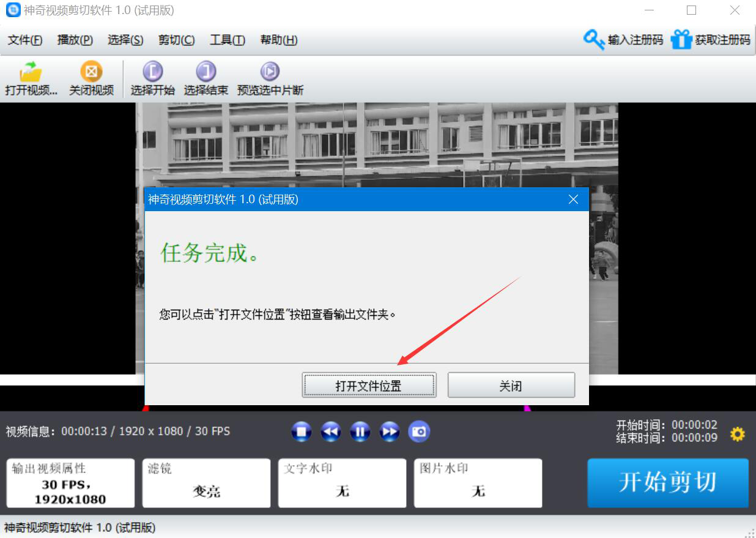The height and width of the screenshot is (538, 756).
Task: Open the 输出视频属性 settings panel
Action: [x=70, y=484]
